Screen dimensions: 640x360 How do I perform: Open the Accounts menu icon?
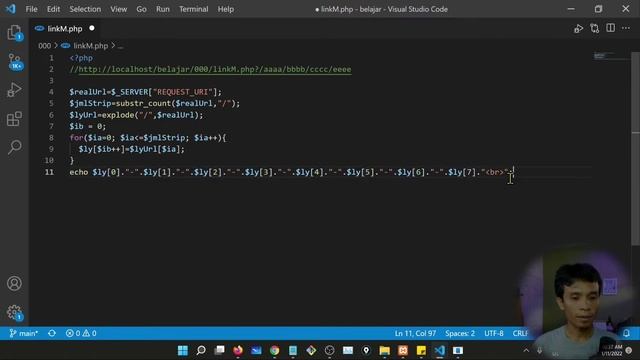tap(14, 283)
